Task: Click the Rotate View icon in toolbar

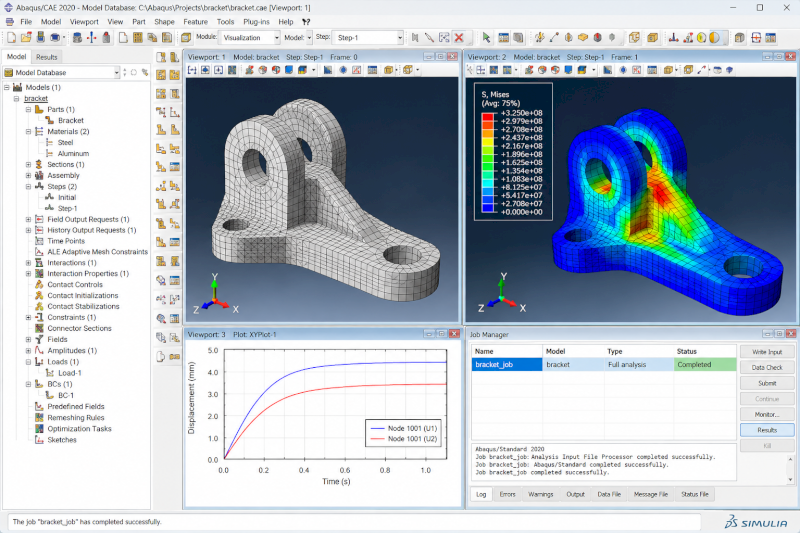Action: point(539,37)
